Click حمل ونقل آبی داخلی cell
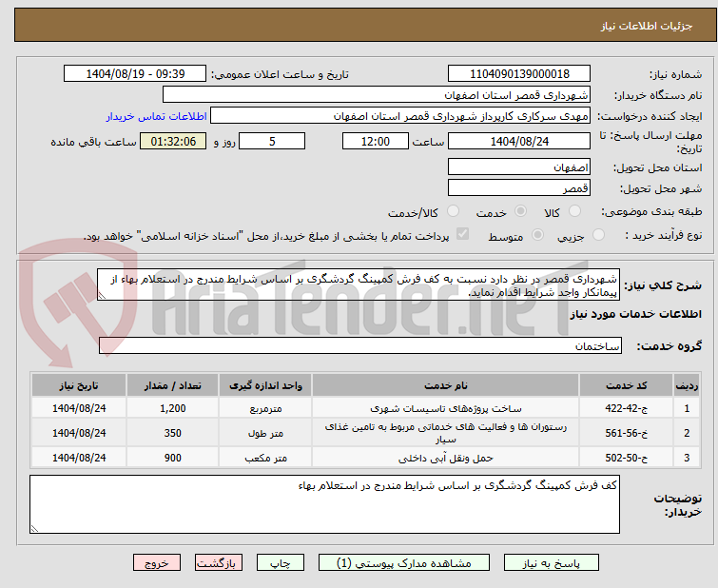718x588 pixels. pos(446,458)
